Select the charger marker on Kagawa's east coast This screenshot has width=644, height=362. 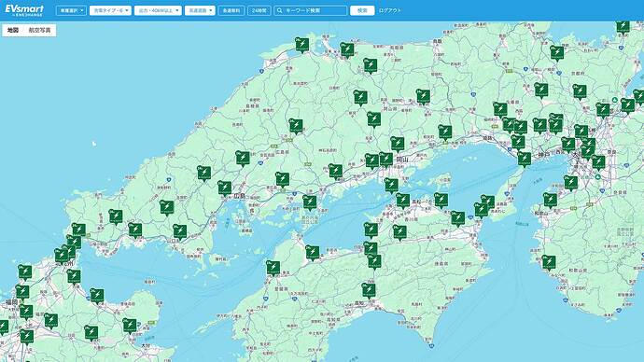coord(457,218)
